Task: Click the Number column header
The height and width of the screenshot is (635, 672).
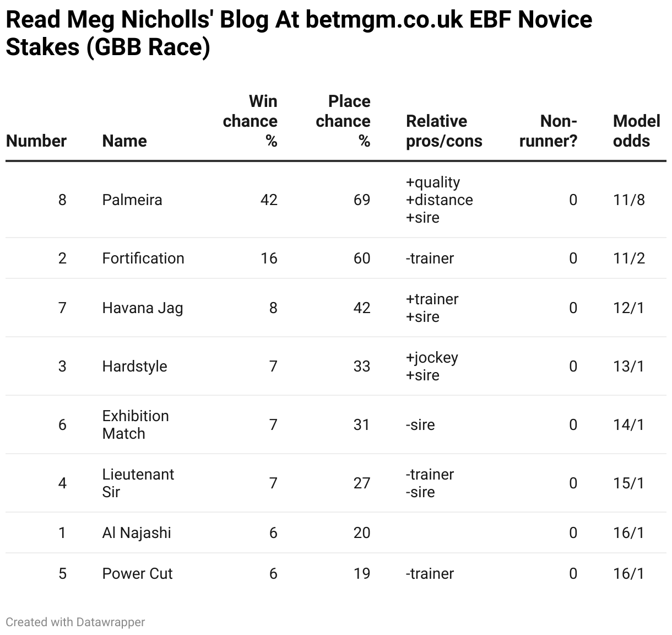Action: click(36, 141)
